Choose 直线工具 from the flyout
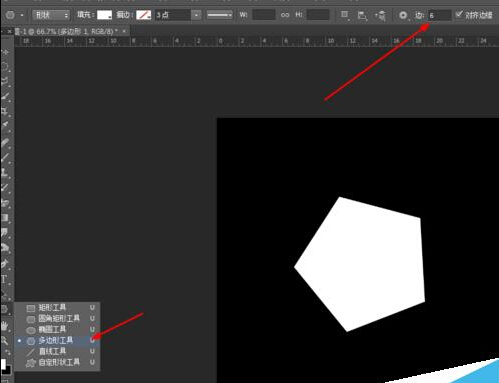Screen dimensions: 499x383 [x=57, y=351]
